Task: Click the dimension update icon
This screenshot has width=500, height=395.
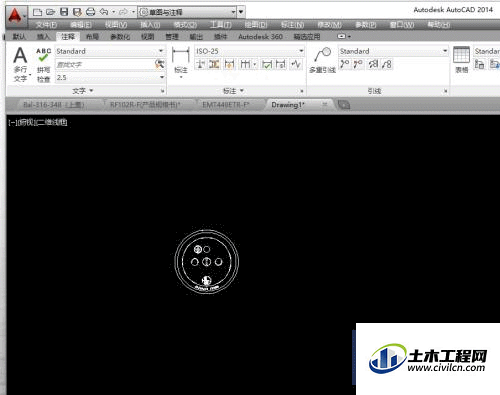Action: click(x=281, y=64)
